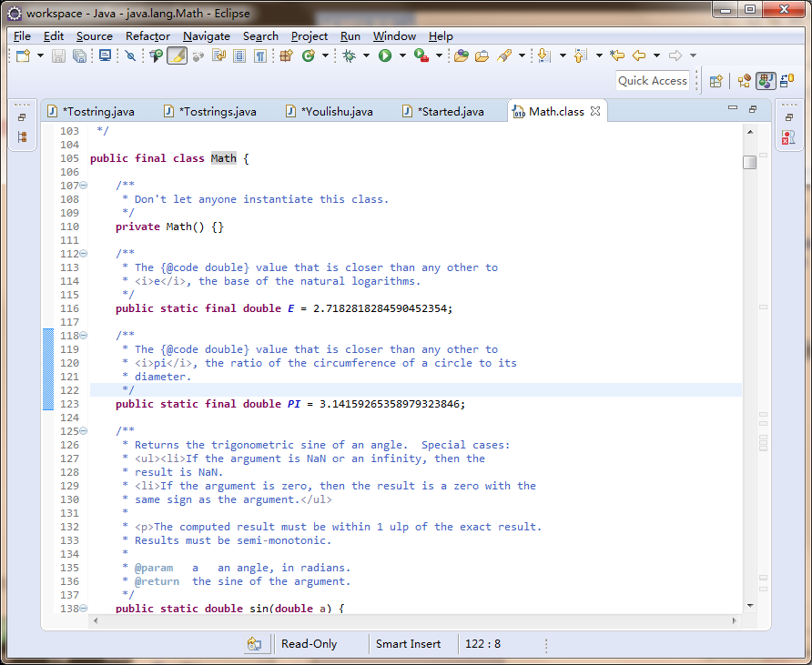Click the Open Task folder icon
Viewport: 812px width, 665px height.
(x=482, y=55)
